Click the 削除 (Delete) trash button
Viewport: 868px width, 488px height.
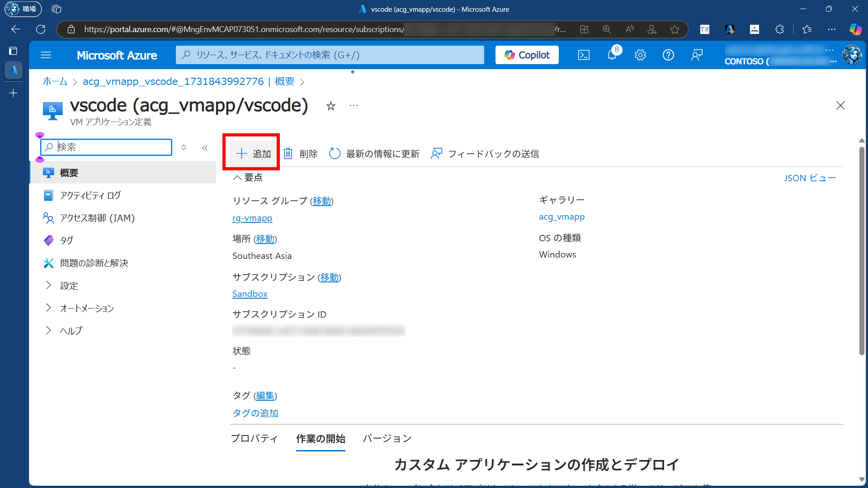pos(301,154)
